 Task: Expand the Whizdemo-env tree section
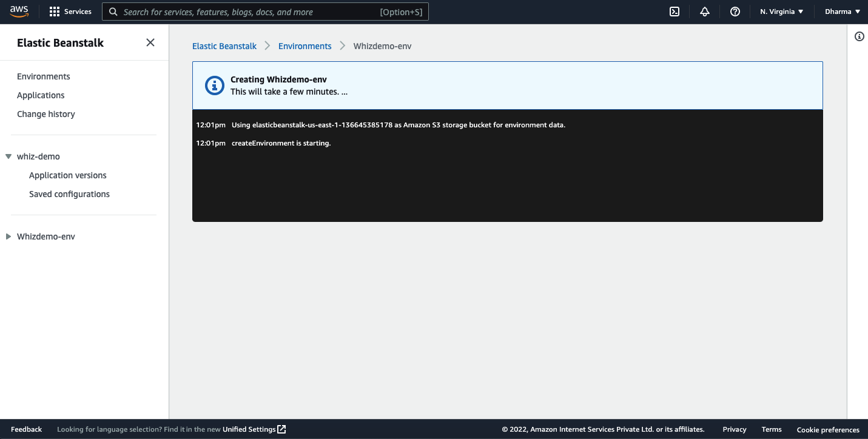[x=8, y=236]
